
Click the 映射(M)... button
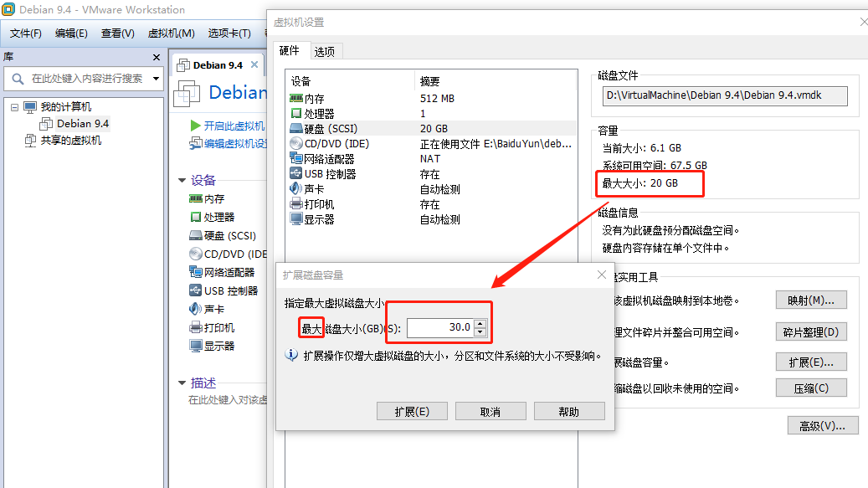[811, 301]
